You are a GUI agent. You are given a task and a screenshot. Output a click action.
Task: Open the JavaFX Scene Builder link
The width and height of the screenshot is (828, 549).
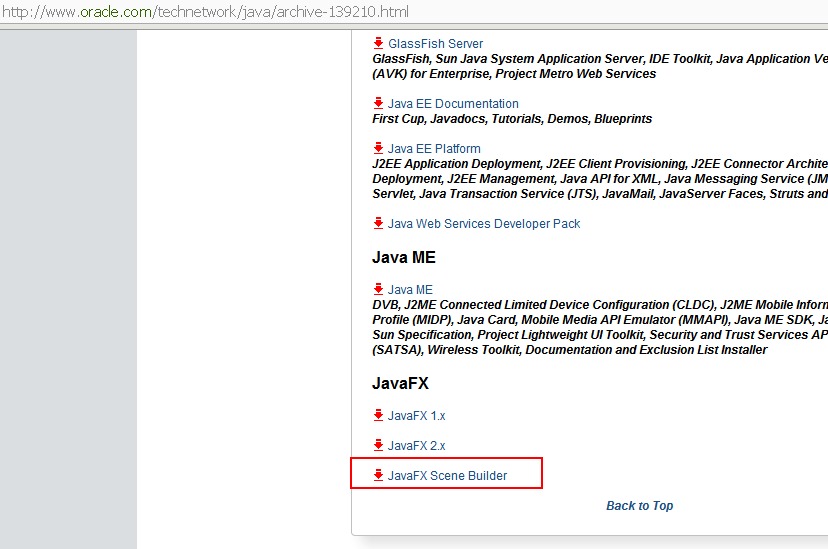(447, 476)
